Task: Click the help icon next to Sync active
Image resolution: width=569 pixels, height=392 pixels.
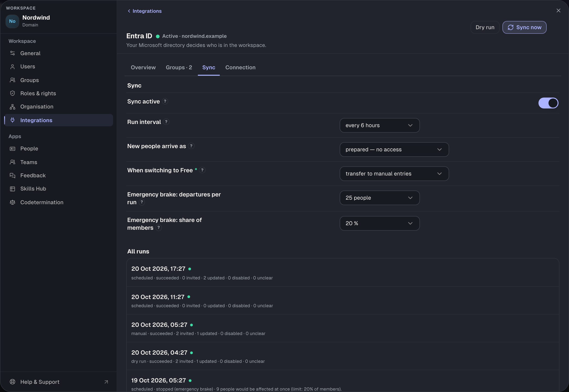Action: (x=165, y=101)
